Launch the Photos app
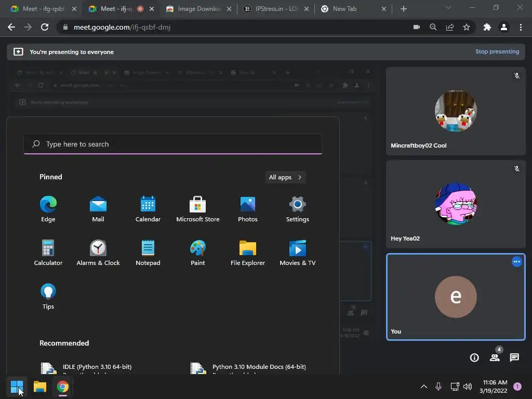This screenshot has height=399, width=532. click(248, 209)
